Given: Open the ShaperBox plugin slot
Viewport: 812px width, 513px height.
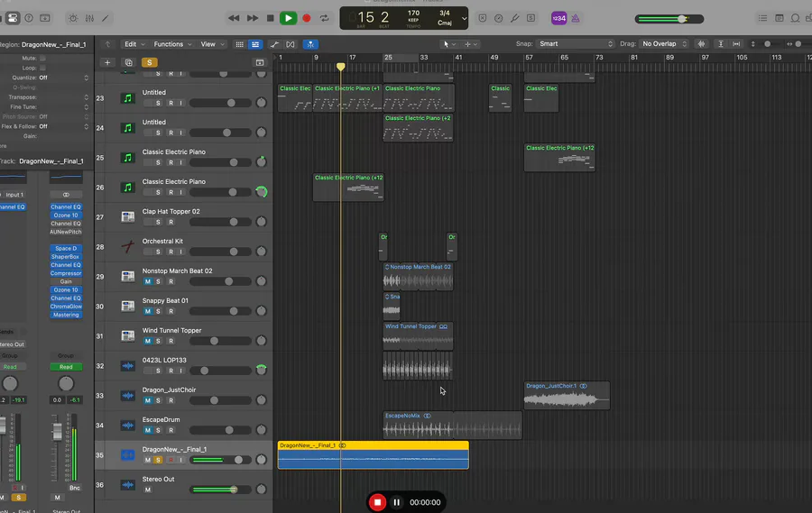Looking at the screenshot, I should [66, 257].
